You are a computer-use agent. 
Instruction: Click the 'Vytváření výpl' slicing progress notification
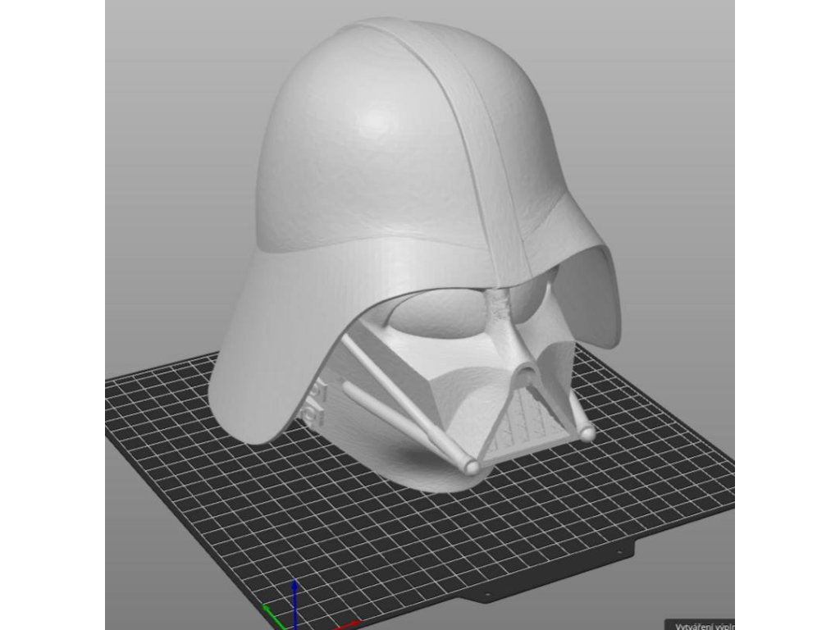click(701, 624)
